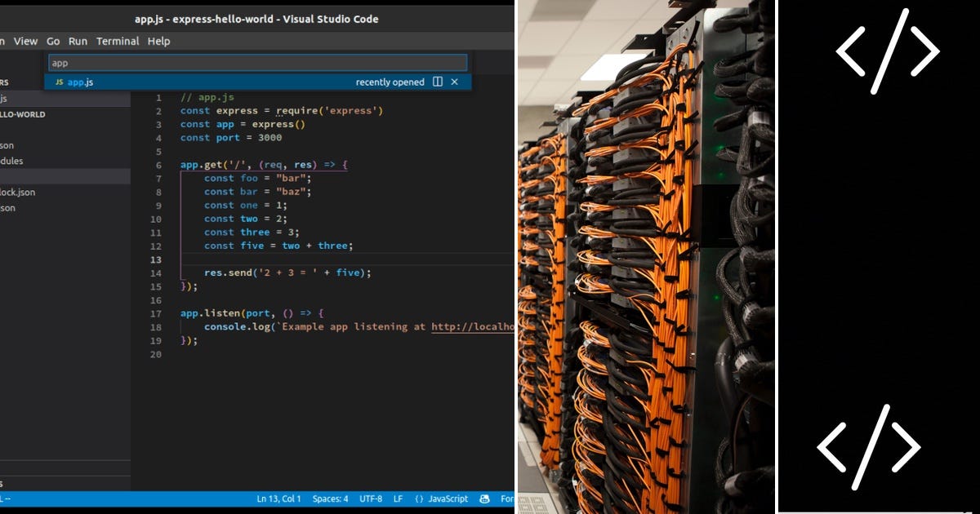
Task: Open the Run menu
Action: 78,41
